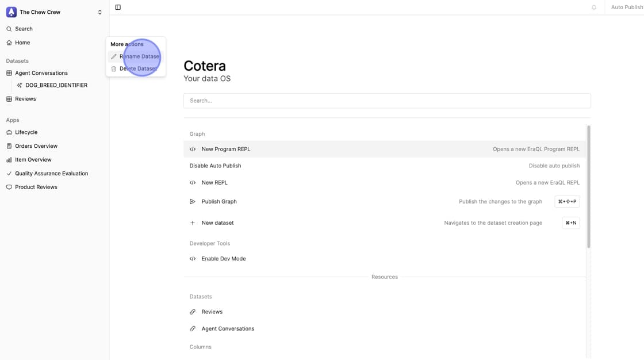
Task: Select Disable Auto Publish command
Action: (215, 166)
